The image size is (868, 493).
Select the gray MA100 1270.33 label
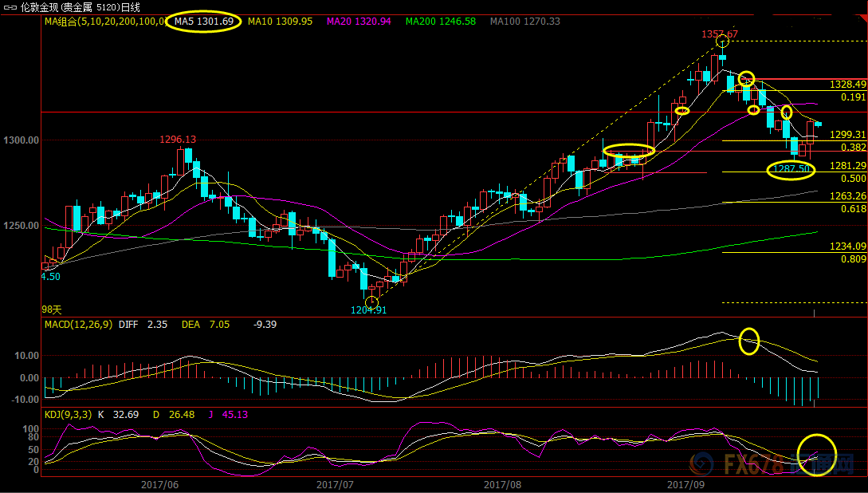[x=524, y=22]
